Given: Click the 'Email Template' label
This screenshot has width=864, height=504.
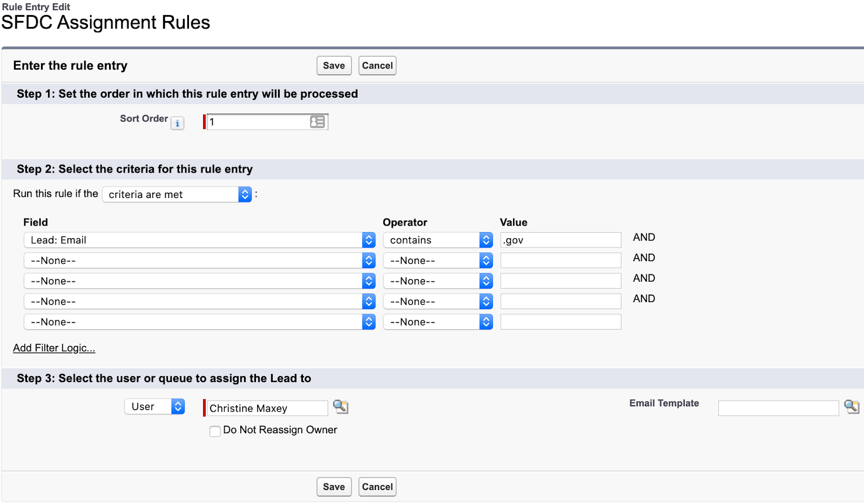Looking at the screenshot, I should pos(664,403).
